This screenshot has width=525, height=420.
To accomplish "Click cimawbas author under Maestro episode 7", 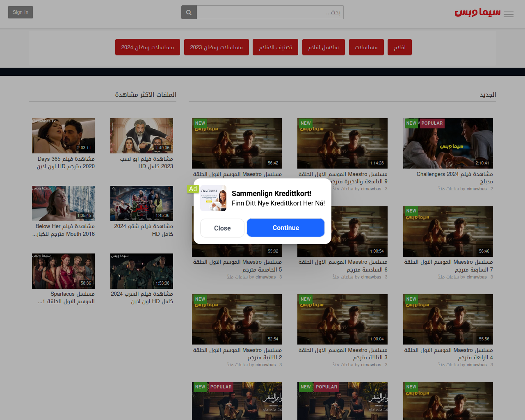I will tap(477, 277).
